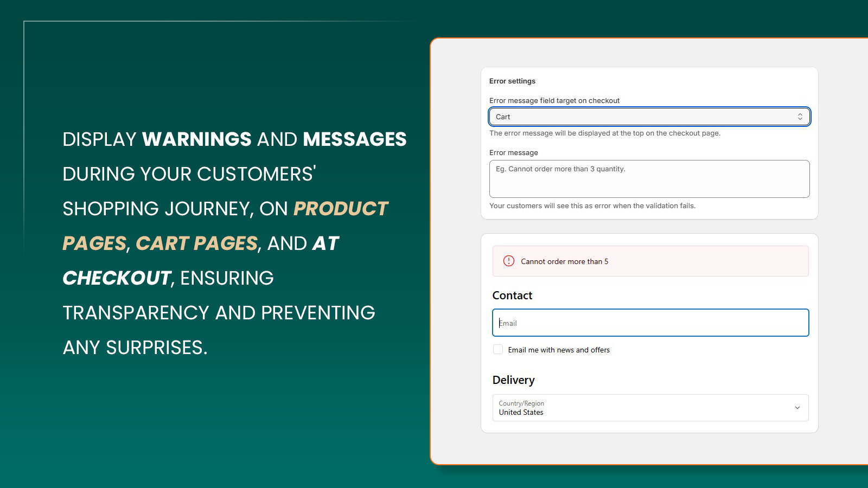Enable Email me with news and offers checkbox

pos(498,349)
